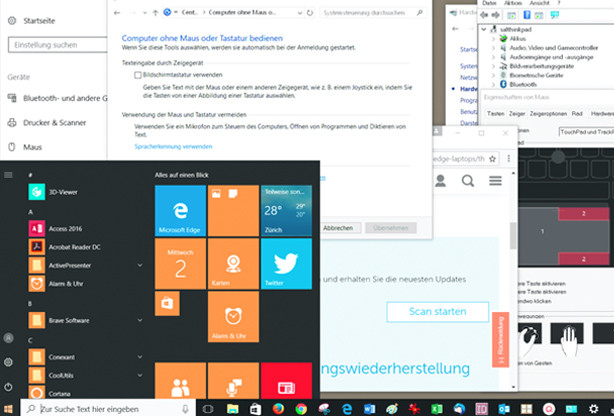Screen dimensions: 614x416
Task: Click the Systemsteuerung durchsuchen search field
Action: (372, 13)
